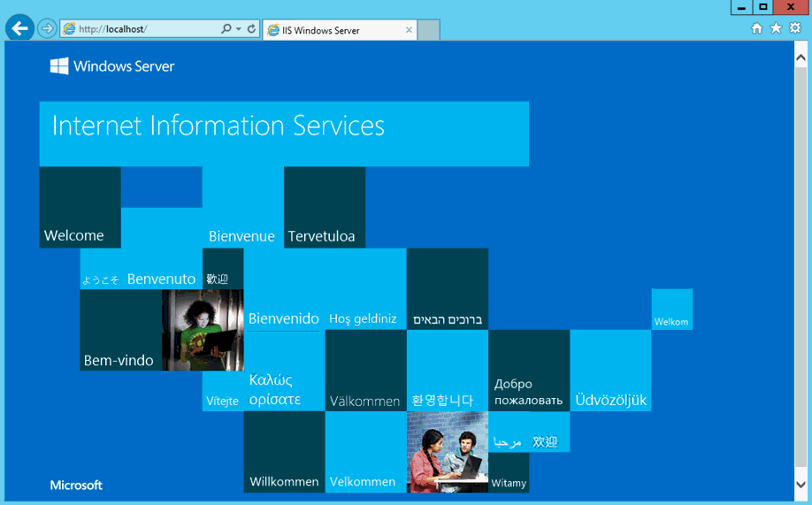Click the Forward navigation arrow
The width and height of the screenshot is (812, 505).
[x=47, y=28]
